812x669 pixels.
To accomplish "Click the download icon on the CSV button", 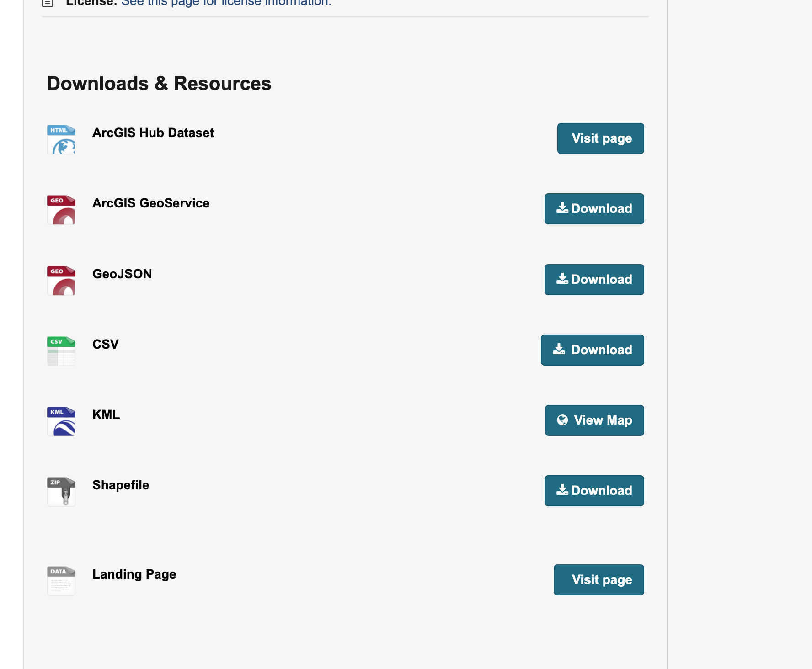I will tap(558, 349).
